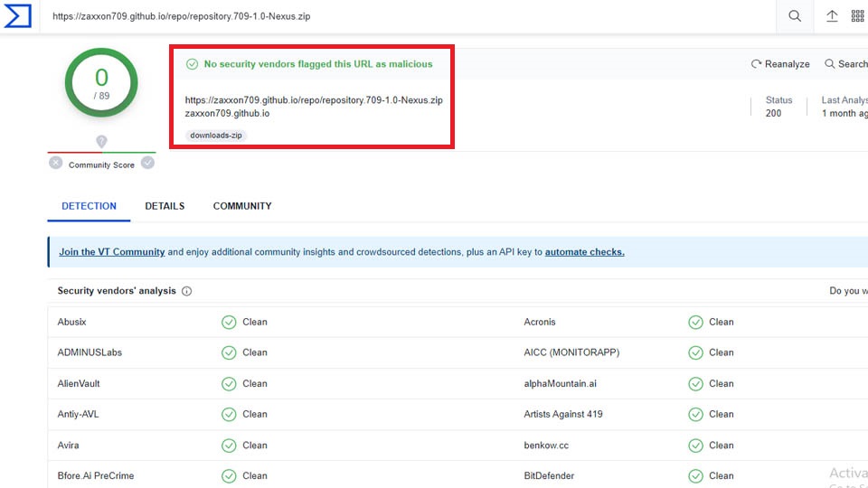Click the zaxxon709.github.io domain text
The height and width of the screenshot is (488, 868).
click(227, 114)
